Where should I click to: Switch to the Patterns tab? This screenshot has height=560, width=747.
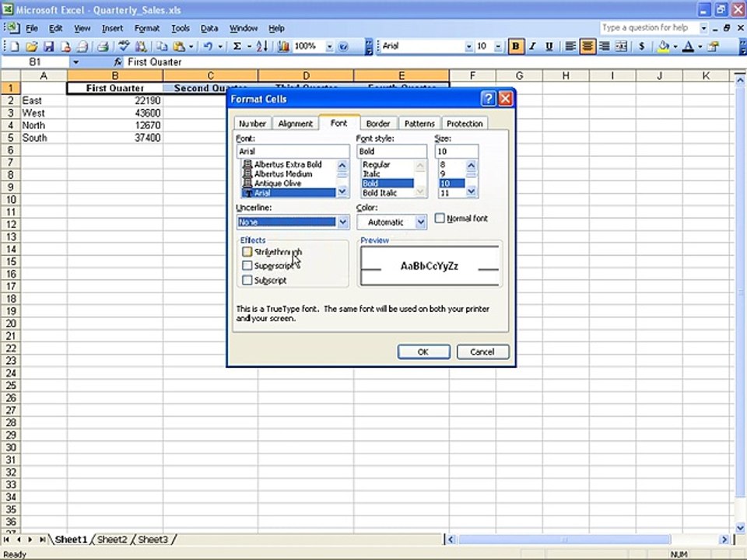(x=419, y=124)
